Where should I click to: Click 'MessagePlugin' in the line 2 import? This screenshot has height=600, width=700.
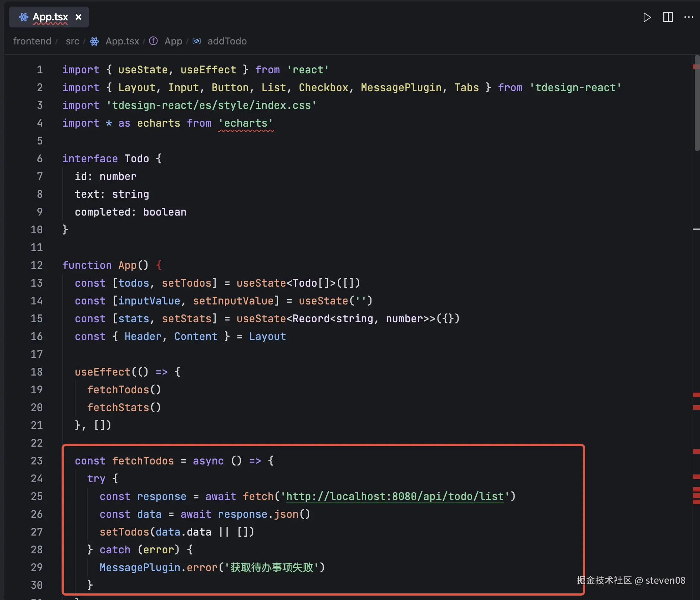(x=401, y=87)
